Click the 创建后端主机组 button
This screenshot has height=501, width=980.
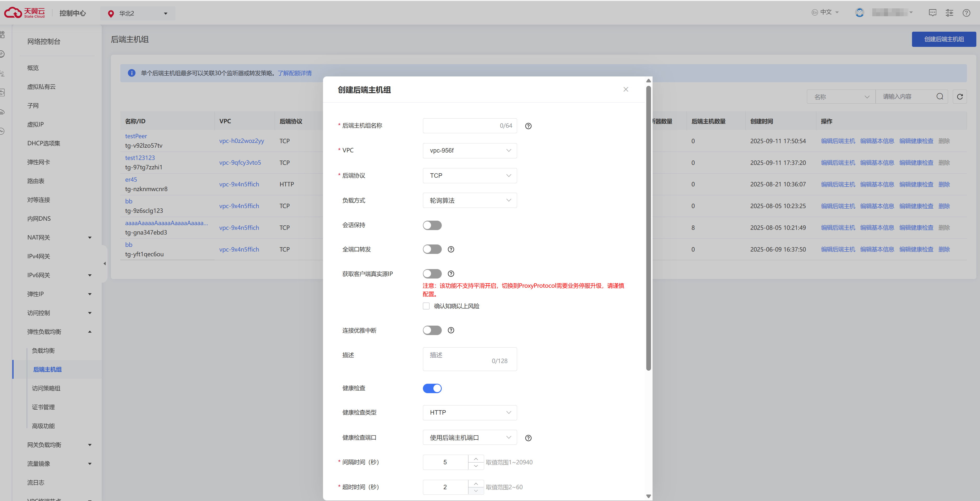pyautogui.click(x=943, y=39)
